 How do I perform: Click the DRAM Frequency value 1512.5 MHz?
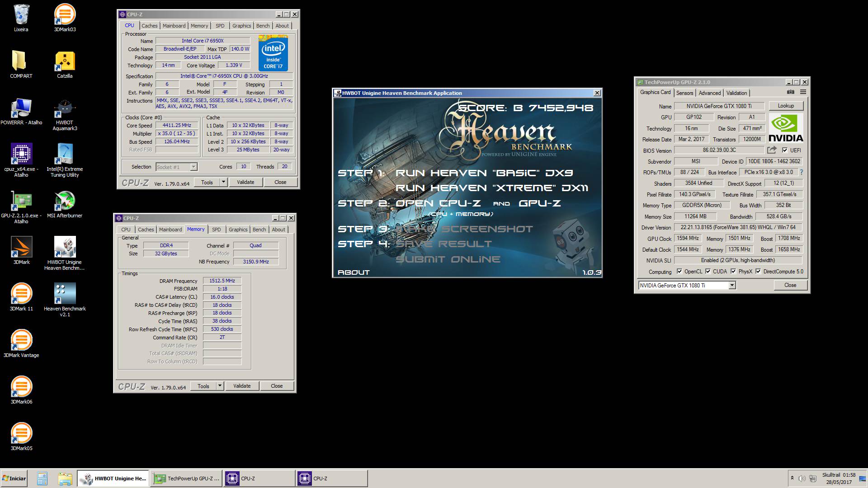point(222,281)
